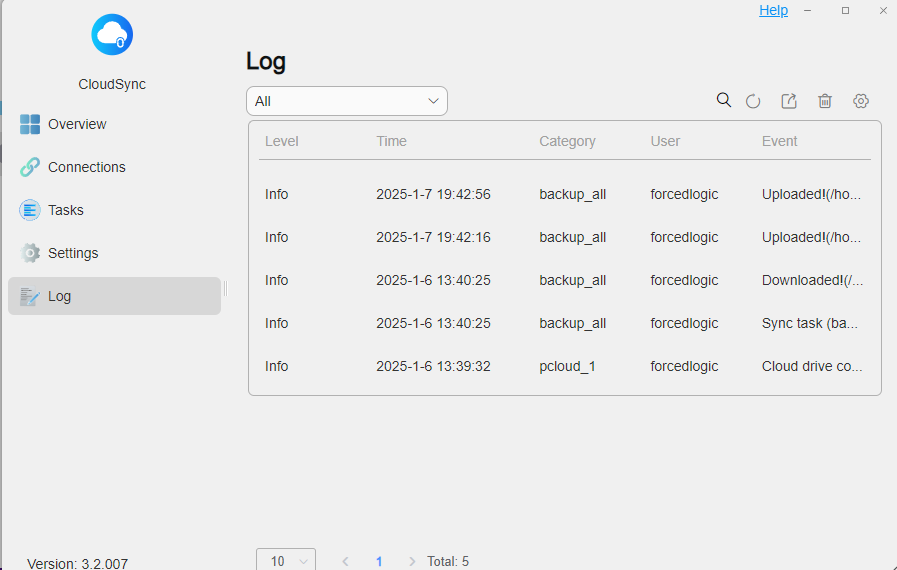Refresh the log list
This screenshot has height=570, width=897.
point(753,101)
